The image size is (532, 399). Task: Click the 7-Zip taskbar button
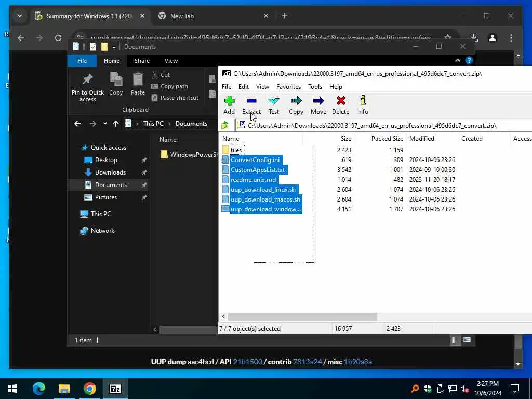click(x=115, y=389)
